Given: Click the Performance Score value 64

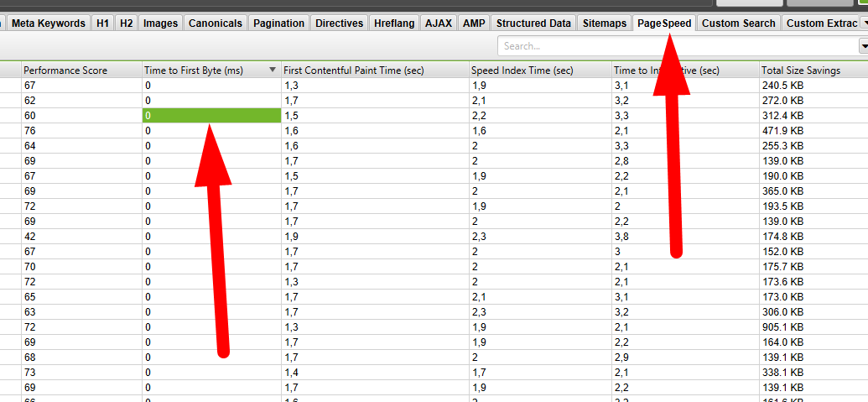Looking at the screenshot, I should [81, 146].
